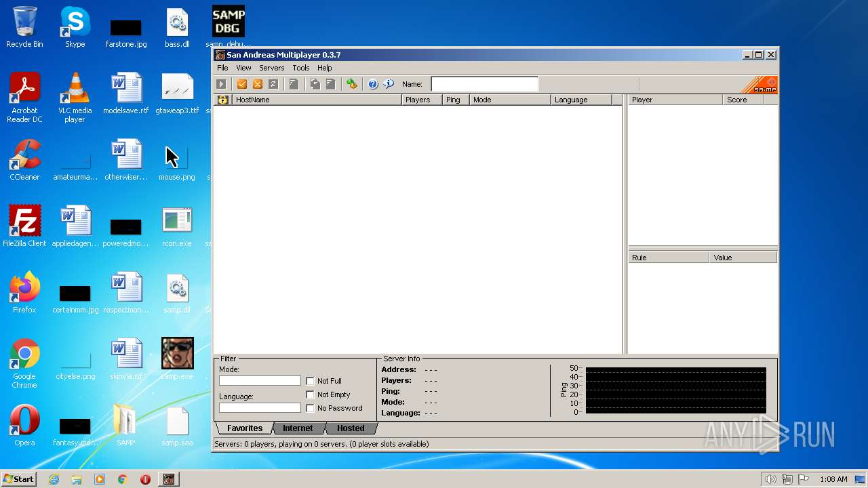Click the Score column header
Image resolution: width=868 pixels, height=488 pixels.
(x=743, y=100)
